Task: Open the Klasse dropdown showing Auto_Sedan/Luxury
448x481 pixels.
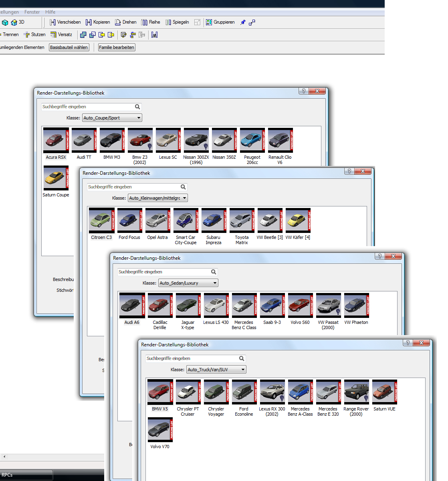Action: click(x=188, y=283)
